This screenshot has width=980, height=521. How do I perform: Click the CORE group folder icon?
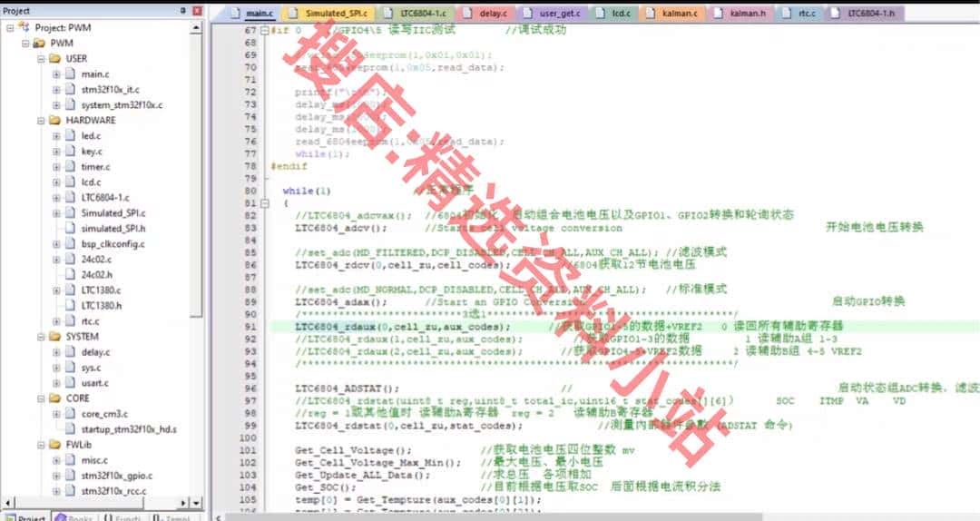click(54, 398)
